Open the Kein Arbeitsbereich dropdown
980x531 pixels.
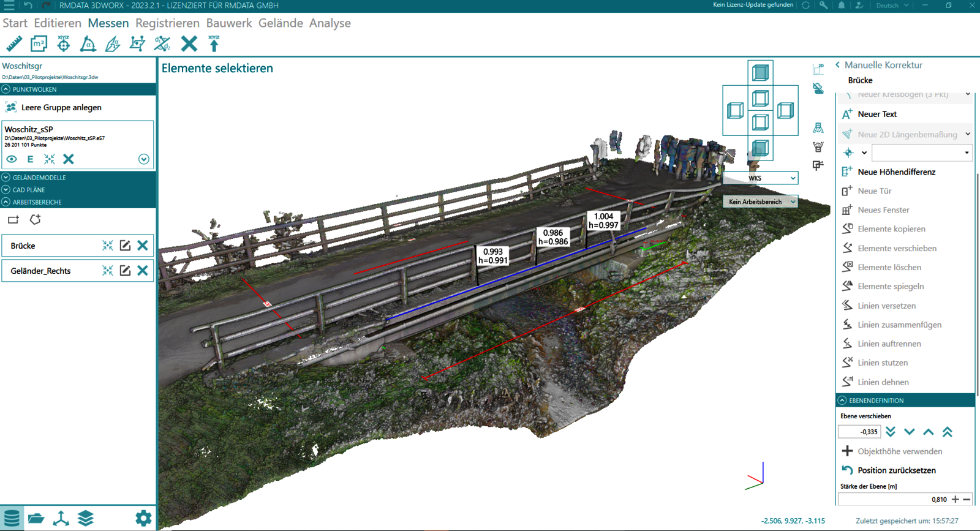(760, 201)
